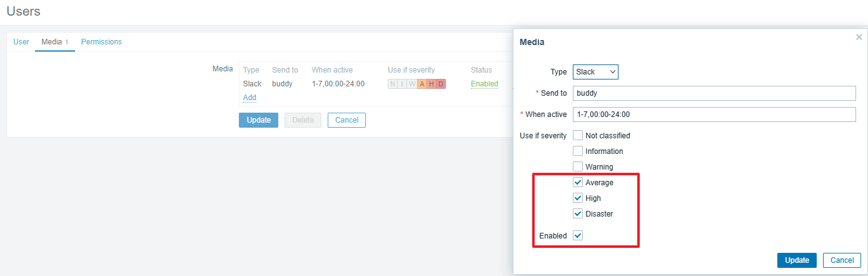Click the I severity indicator in media row

pos(402,84)
